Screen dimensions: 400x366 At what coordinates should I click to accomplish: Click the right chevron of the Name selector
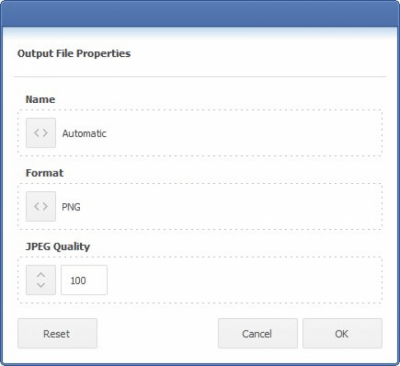(45, 133)
